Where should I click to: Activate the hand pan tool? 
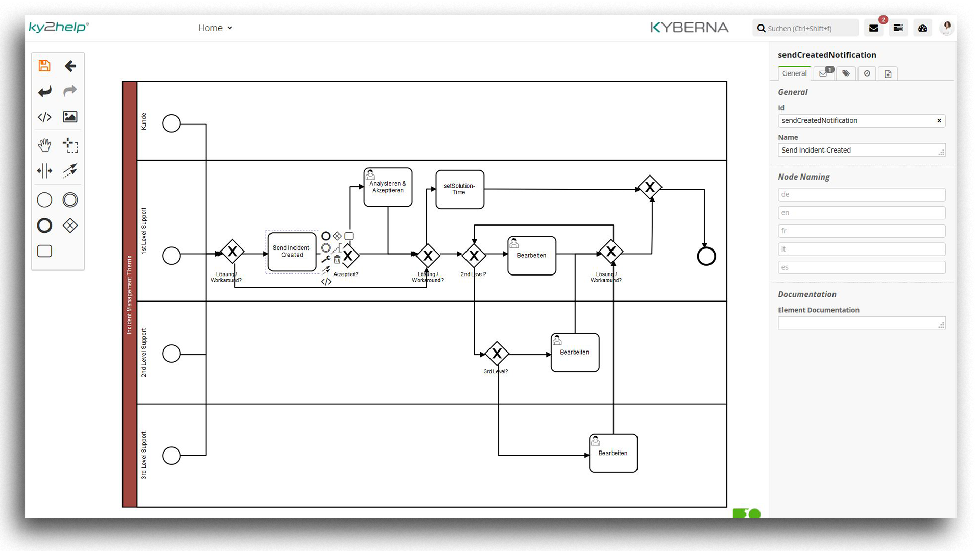pos(44,145)
